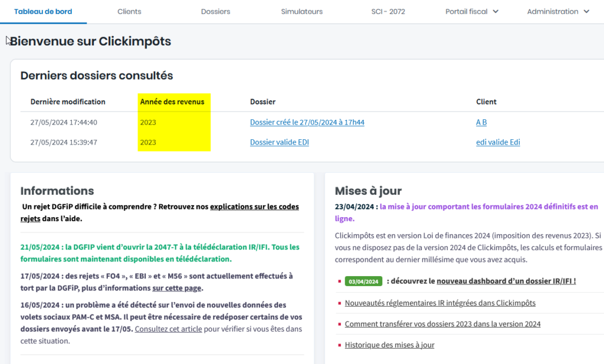This screenshot has width=604, height=364.
Task: Open explications sur les codes rejets link
Action: [x=254, y=207]
